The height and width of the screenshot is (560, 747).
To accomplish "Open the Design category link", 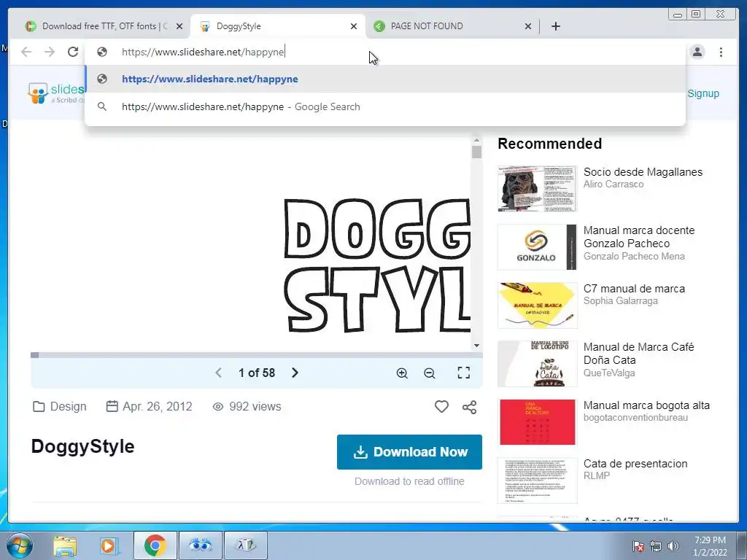I will click(x=60, y=407).
